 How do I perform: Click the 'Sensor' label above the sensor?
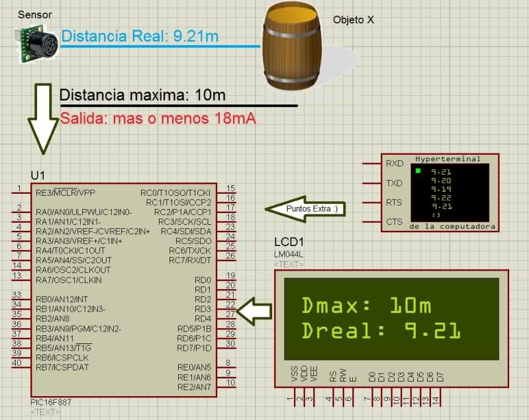(x=34, y=15)
